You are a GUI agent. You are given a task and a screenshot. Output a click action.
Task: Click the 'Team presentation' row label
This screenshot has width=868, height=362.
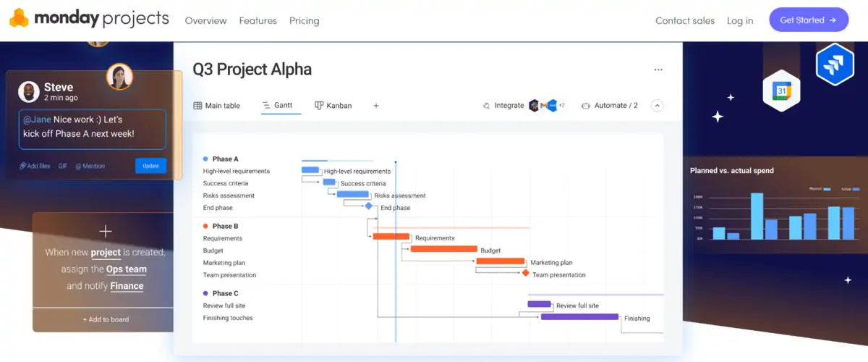(229, 276)
